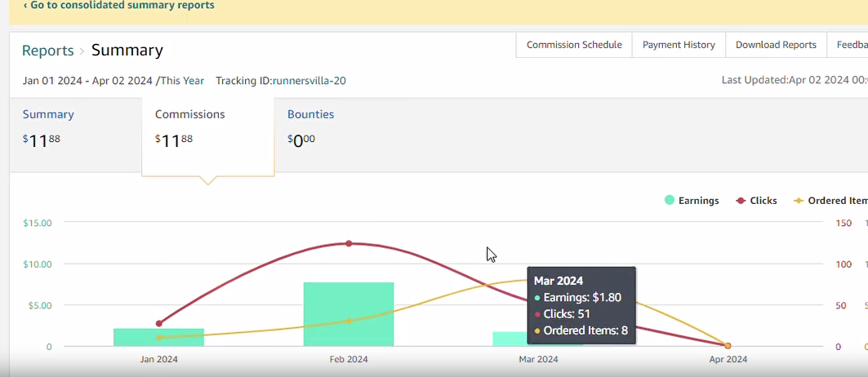Screen dimensions: 868x377
Task: Click the Summary page heading
Action: pos(127,51)
